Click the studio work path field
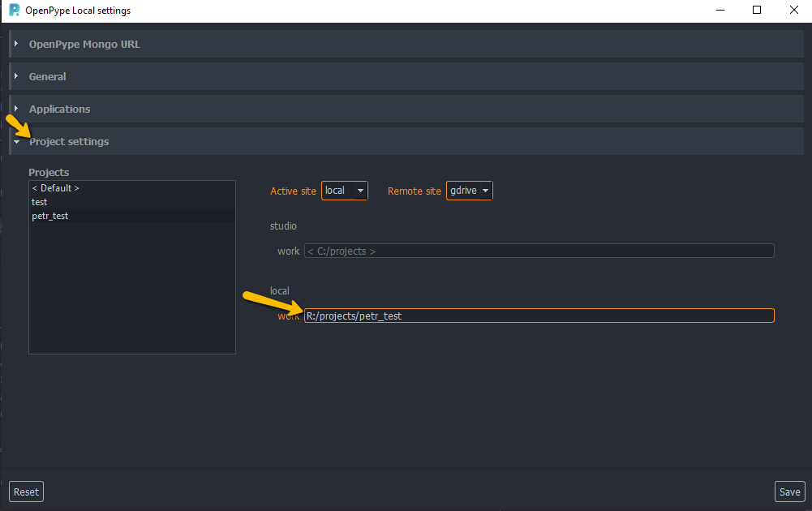 tap(539, 251)
